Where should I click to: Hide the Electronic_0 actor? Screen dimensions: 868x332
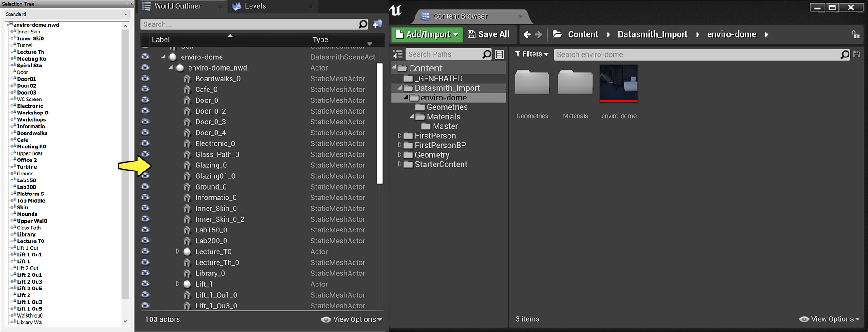[145, 143]
